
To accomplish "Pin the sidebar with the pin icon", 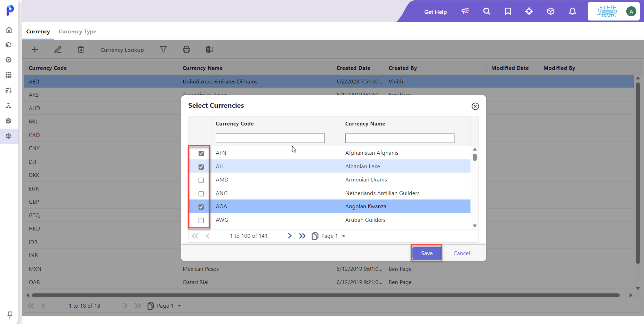I will click(10, 315).
